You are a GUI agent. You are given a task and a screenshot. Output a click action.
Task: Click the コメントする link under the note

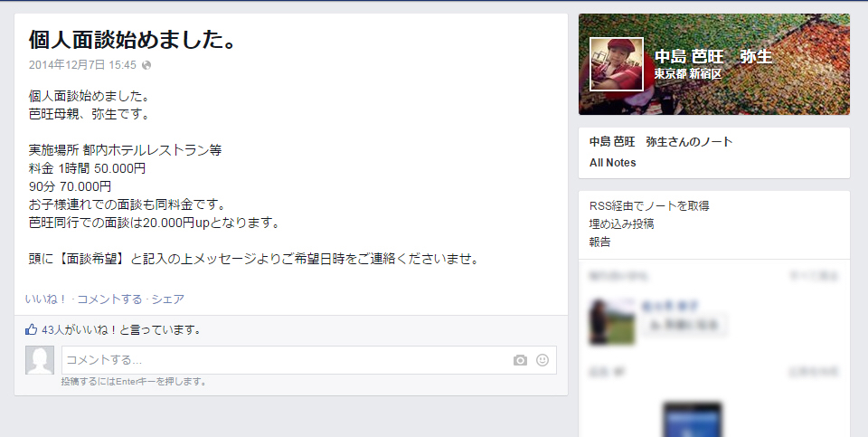[109, 299]
